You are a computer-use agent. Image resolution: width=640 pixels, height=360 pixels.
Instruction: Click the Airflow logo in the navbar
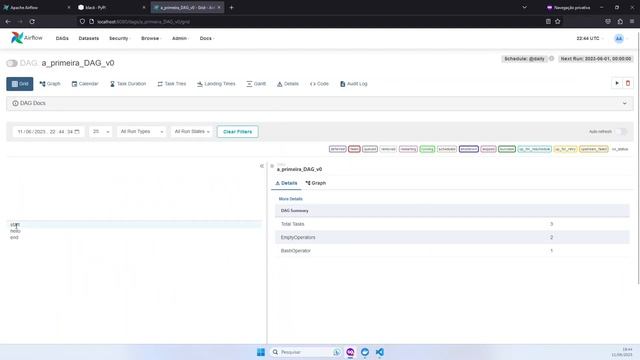pyautogui.click(x=27, y=38)
